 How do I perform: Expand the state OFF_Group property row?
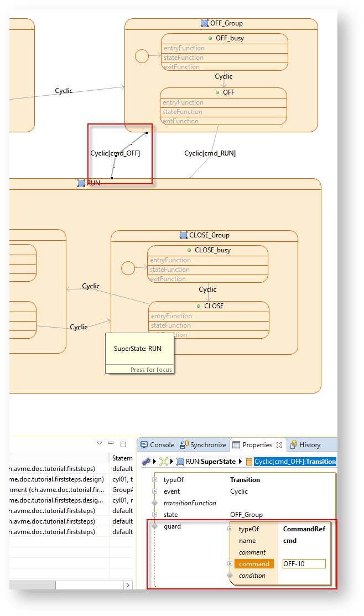(155, 515)
